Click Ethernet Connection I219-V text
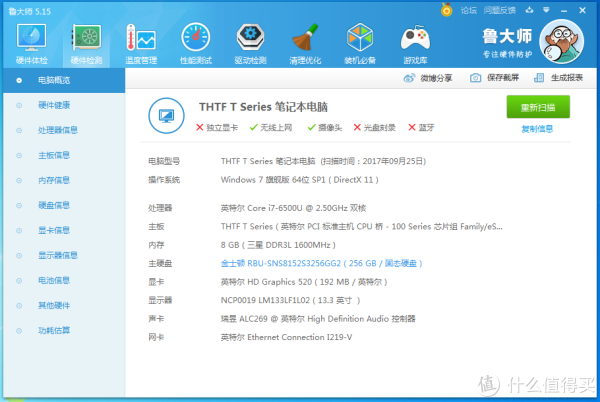This screenshot has height=402, width=600. (286, 337)
